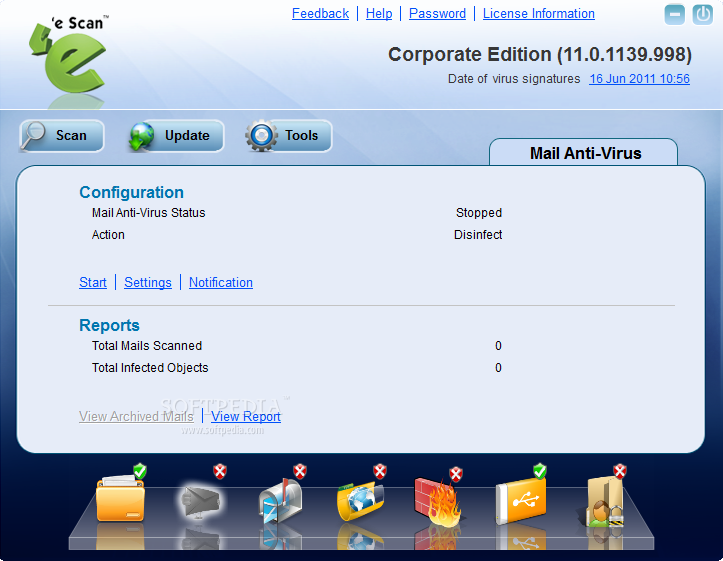
Task: Click the Configuration heading
Action: coord(131,192)
